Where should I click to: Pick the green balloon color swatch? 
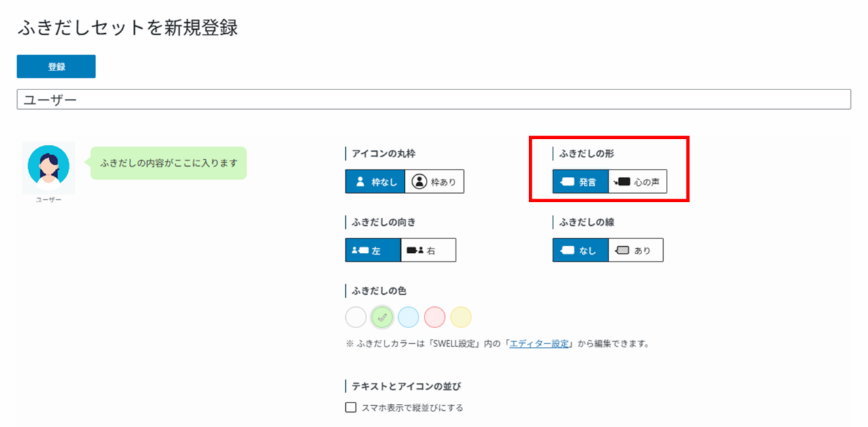pos(382,317)
